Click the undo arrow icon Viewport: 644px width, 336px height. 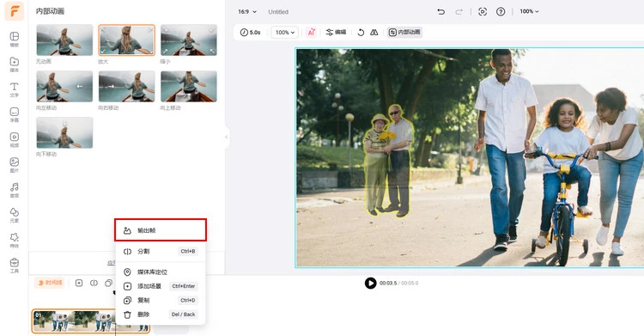441,11
